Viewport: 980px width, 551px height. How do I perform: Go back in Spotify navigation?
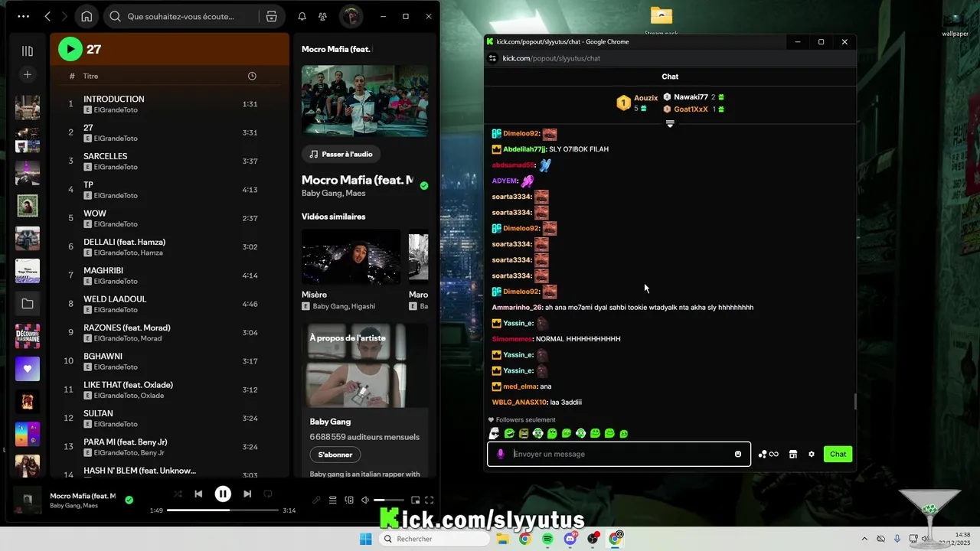[x=47, y=16]
